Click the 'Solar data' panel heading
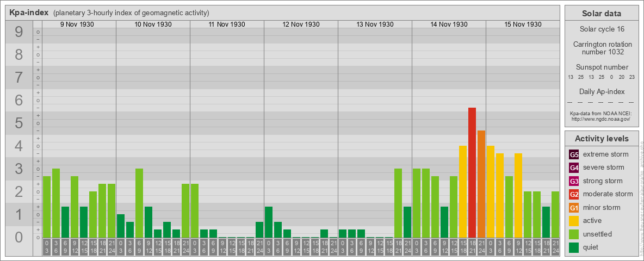 tap(602, 14)
